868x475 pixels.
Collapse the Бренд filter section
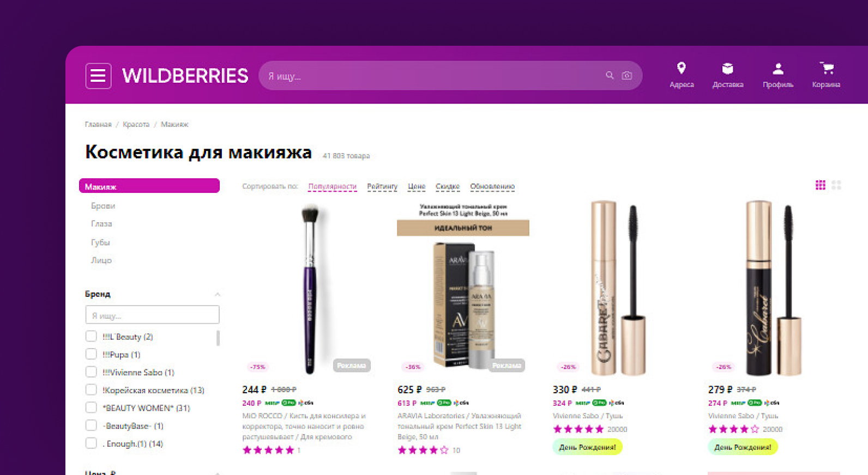coord(217,294)
